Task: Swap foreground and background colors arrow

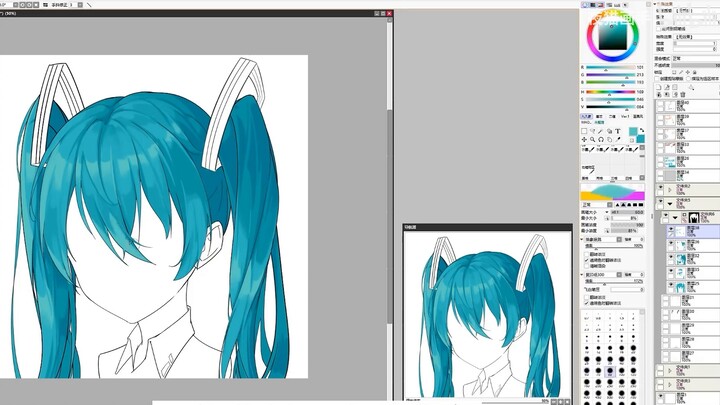Action: point(641,130)
